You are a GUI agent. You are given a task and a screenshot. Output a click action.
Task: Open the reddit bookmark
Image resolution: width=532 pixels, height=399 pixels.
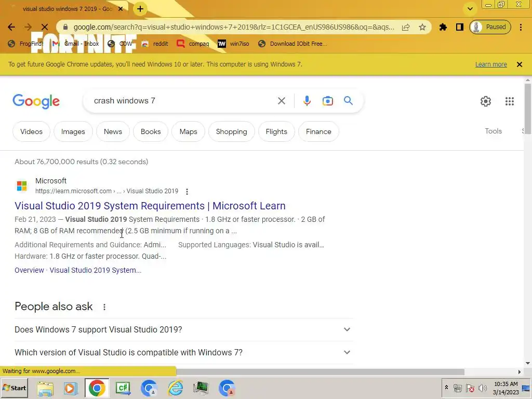coord(155,44)
